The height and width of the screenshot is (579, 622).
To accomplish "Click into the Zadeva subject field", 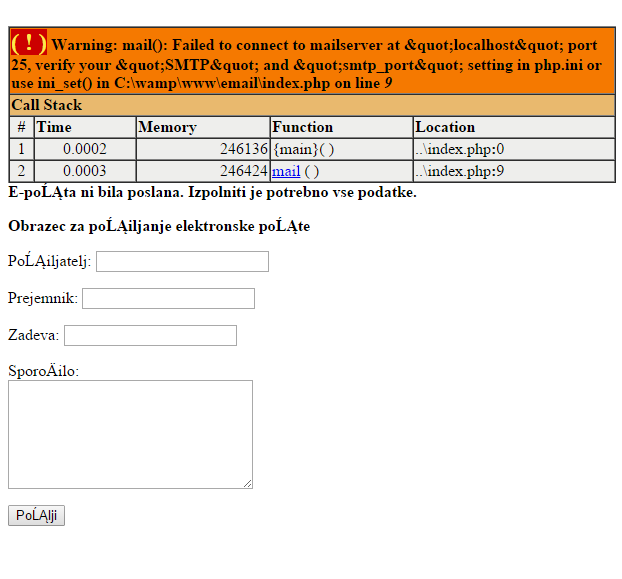I will [x=150, y=335].
